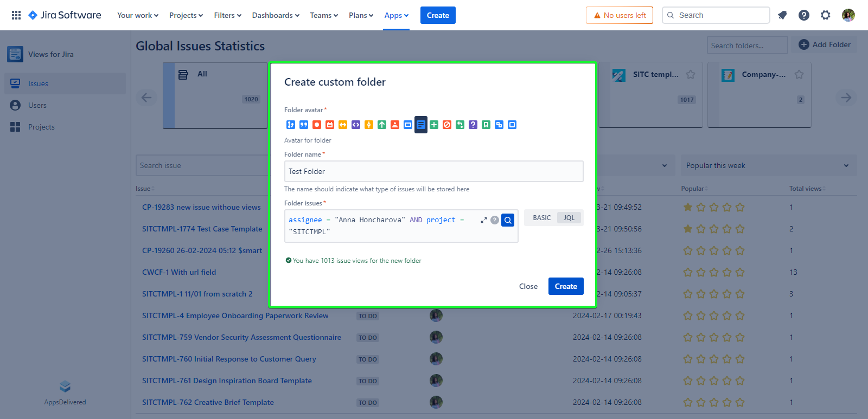Open the Filters menu
868x419 pixels.
(x=227, y=15)
